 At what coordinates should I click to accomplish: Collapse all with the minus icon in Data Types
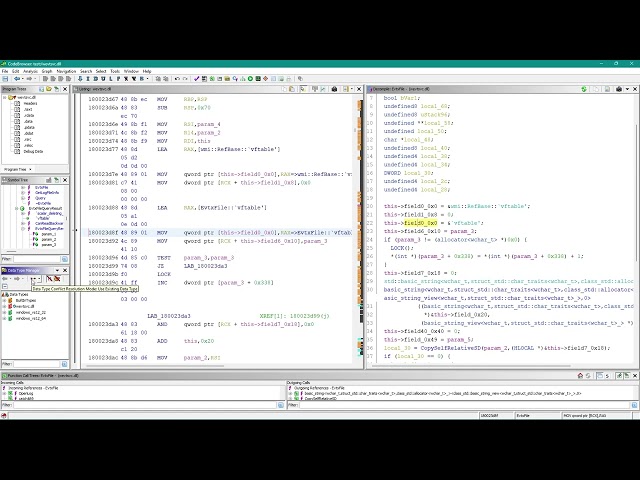(x=5, y=287)
